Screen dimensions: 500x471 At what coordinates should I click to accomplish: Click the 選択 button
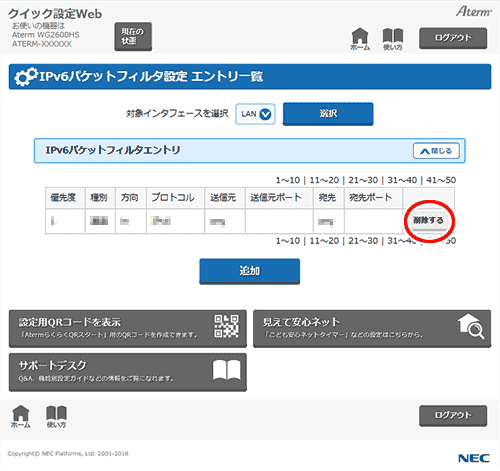click(x=328, y=114)
